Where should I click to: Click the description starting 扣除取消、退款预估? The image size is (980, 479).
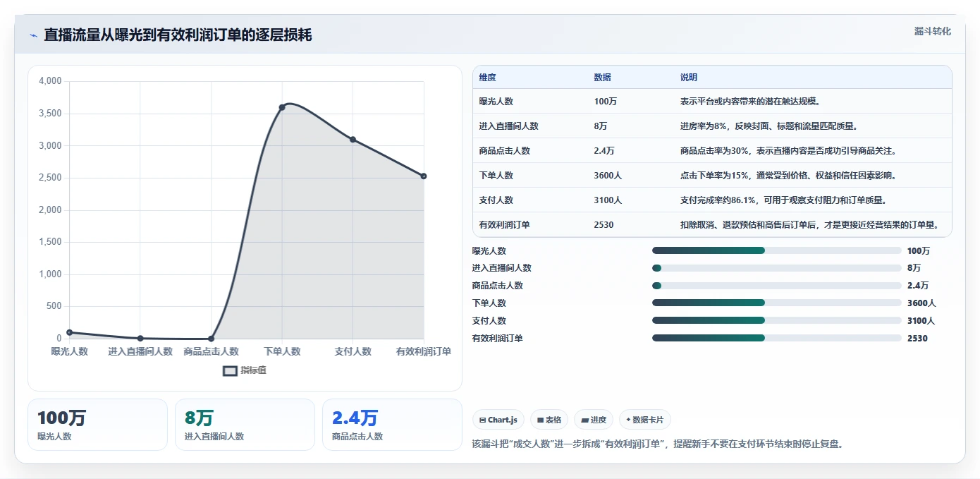(809, 225)
